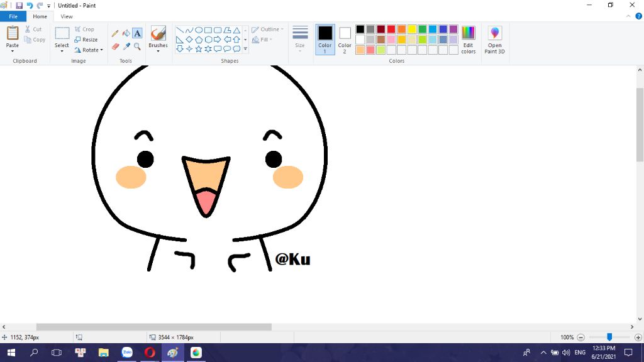644x362 pixels.
Task: Choose the red color swatch
Action: 391,29
